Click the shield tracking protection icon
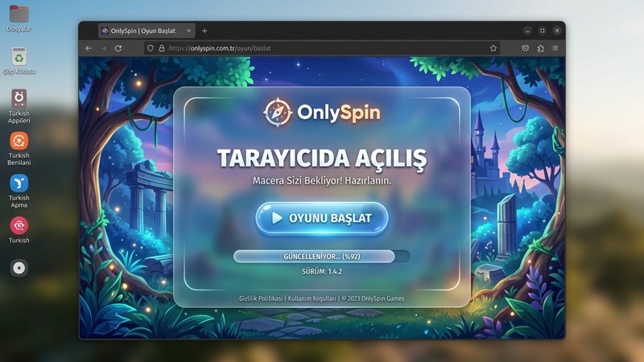Screen dimensions: 644x362 [x=151, y=48]
